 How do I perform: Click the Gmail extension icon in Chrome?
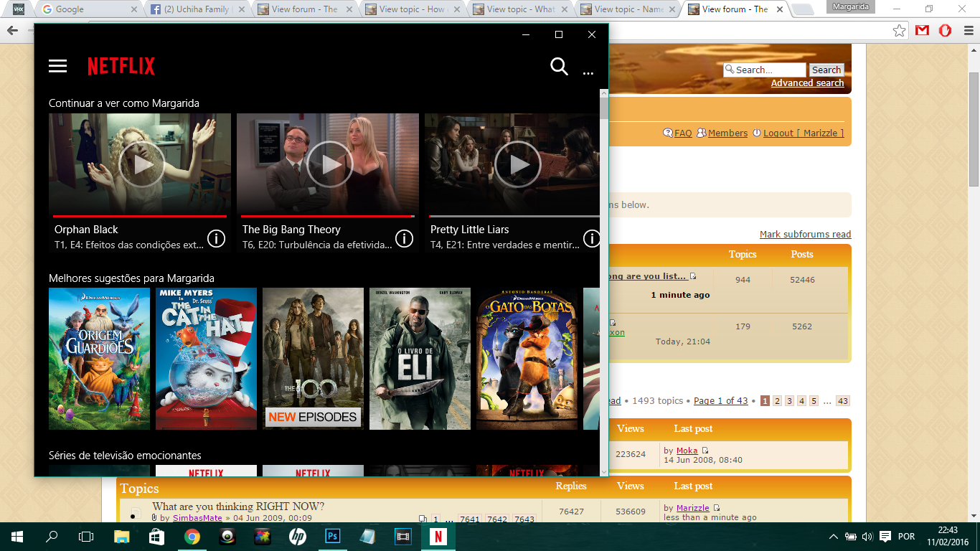click(922, 31)
